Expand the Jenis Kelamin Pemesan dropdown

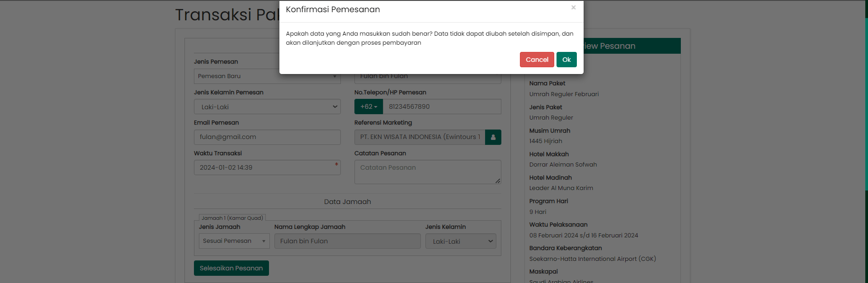point(267,107)
